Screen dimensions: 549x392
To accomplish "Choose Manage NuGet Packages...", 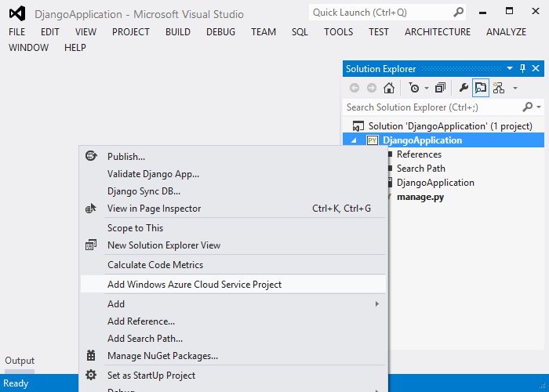I will click(233, 356).
